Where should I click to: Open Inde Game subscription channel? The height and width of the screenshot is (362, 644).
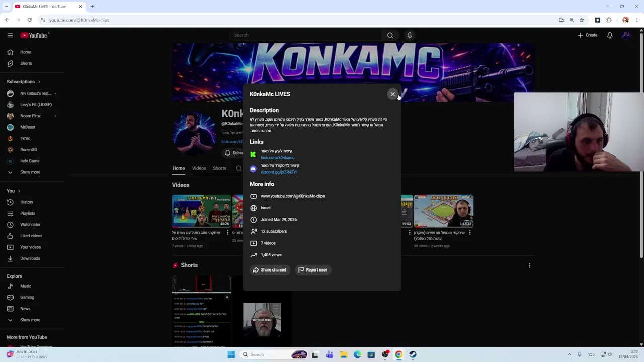click(x=32, y=161)
